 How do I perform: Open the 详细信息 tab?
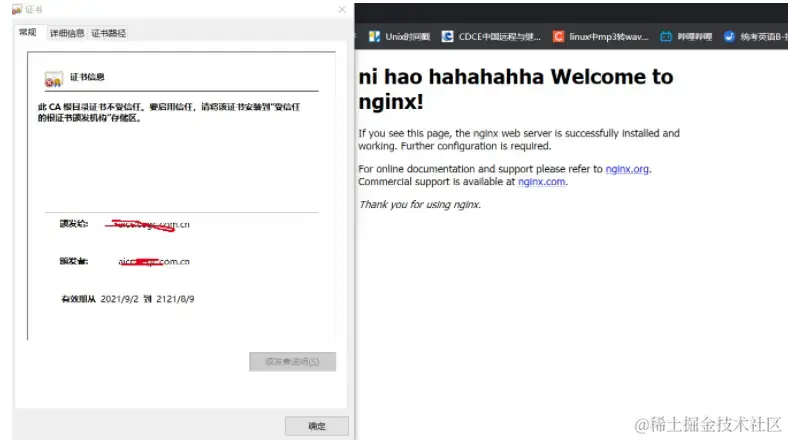pyautogui.click(x=67, y=33)
